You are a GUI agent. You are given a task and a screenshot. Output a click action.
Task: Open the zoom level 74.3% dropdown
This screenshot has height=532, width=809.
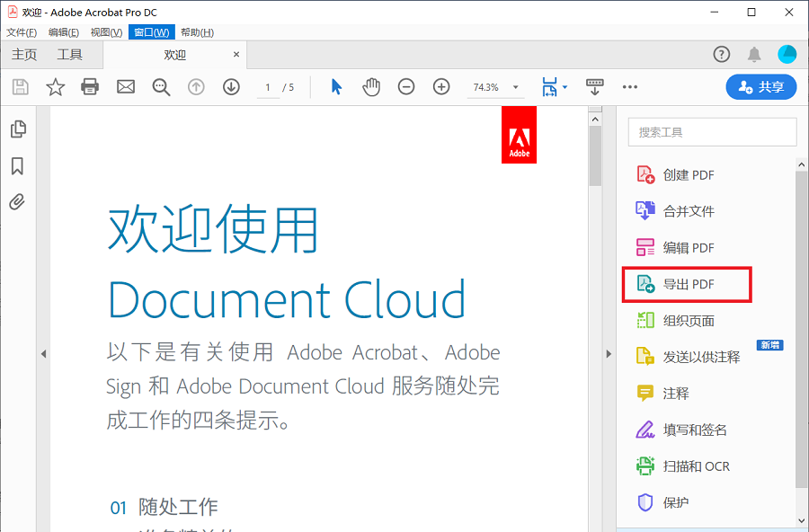coord(516,87)
